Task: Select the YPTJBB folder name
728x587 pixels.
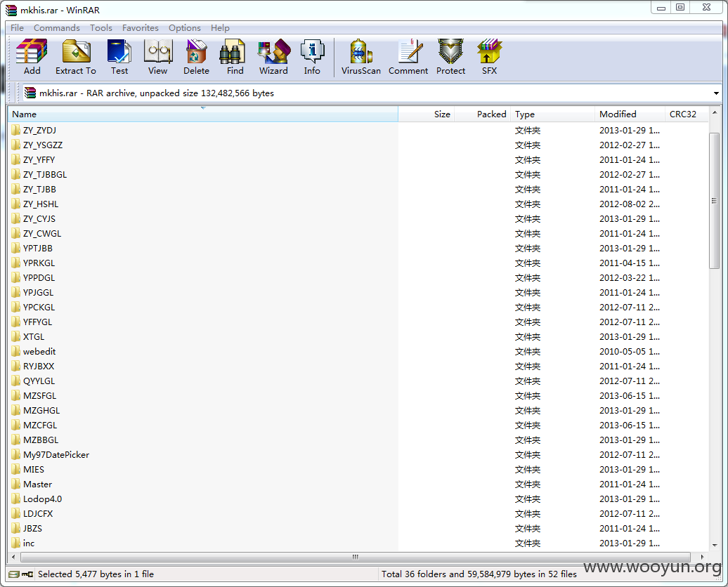Action: [38, 249]
